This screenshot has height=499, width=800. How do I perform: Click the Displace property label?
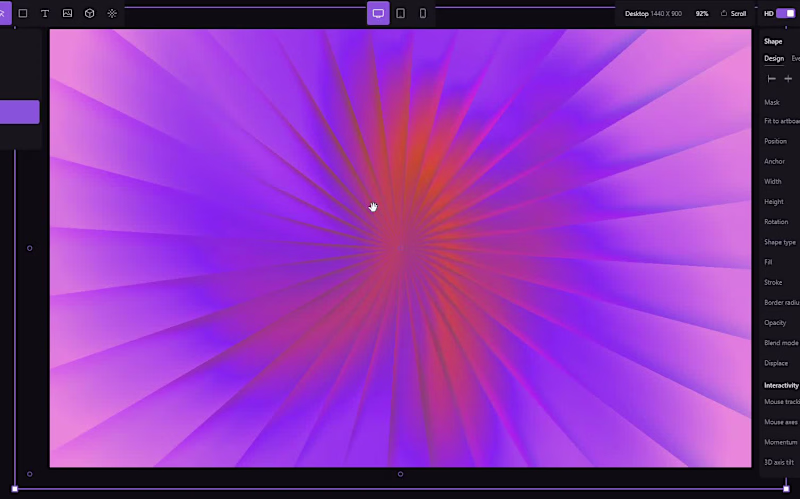click(776, 363)
